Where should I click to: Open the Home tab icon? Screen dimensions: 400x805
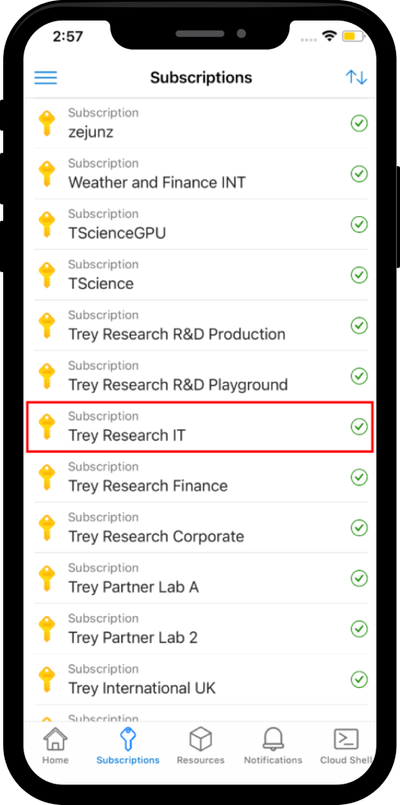point(55,740)
